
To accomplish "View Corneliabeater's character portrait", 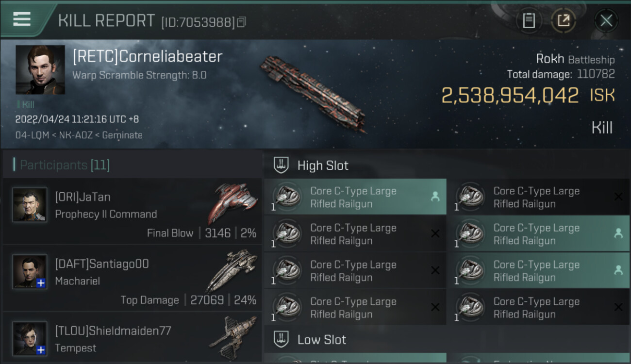I will 40,70.
